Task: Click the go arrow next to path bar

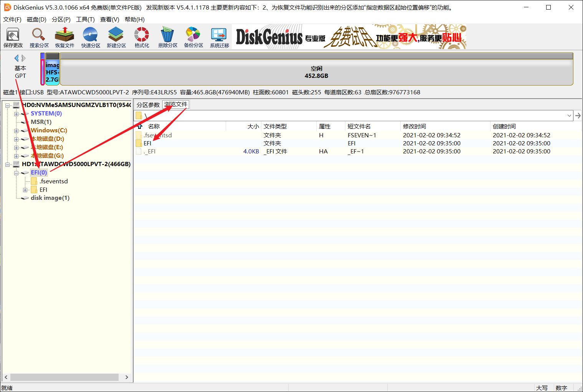Action: point(578,115)
